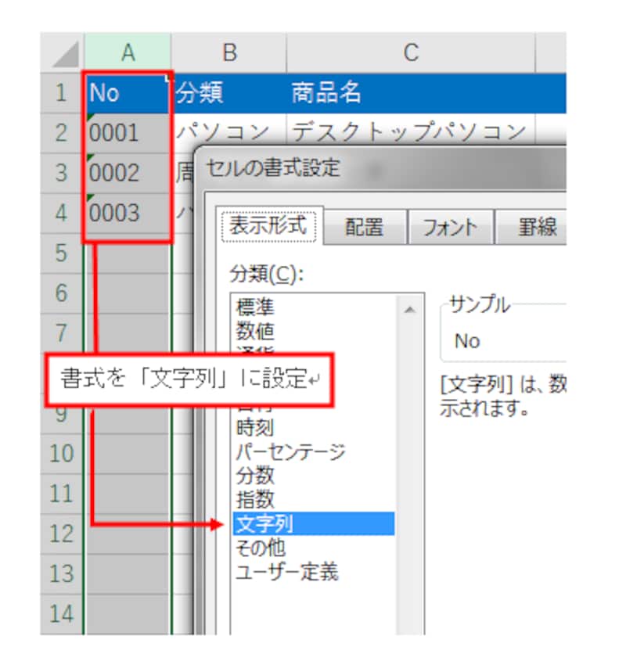This screenshot has height=672, width=626.
Task: Click the cell showing 0001
Action: pyautogui.click(x=125, y=132)
